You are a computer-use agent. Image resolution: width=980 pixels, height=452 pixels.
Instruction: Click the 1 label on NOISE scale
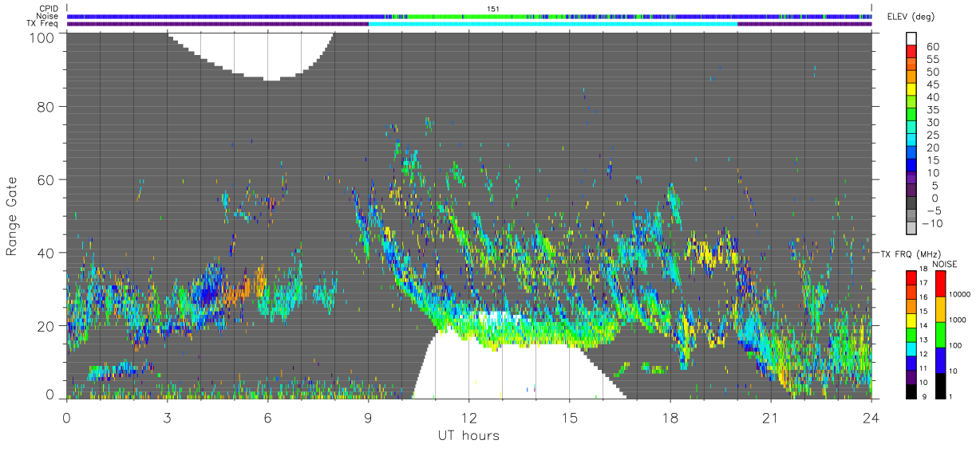coord(950,396)
